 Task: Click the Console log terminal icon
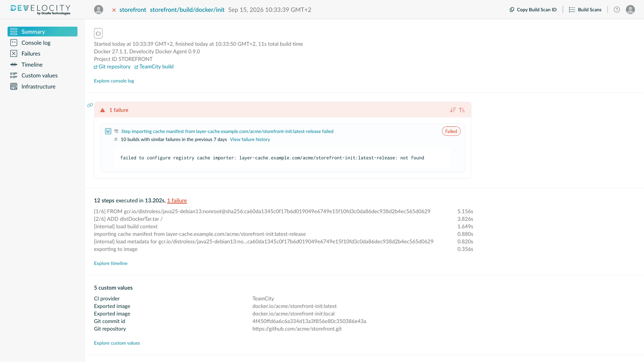coord(14,42)
